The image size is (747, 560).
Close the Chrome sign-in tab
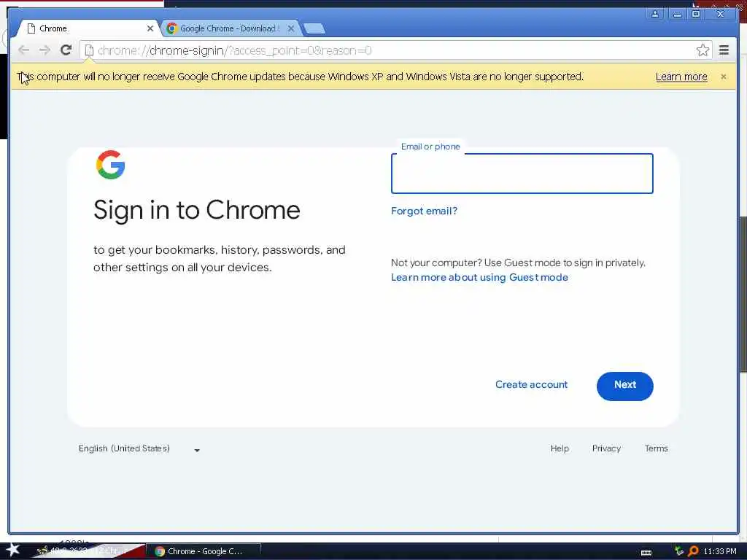pos(150,28)
